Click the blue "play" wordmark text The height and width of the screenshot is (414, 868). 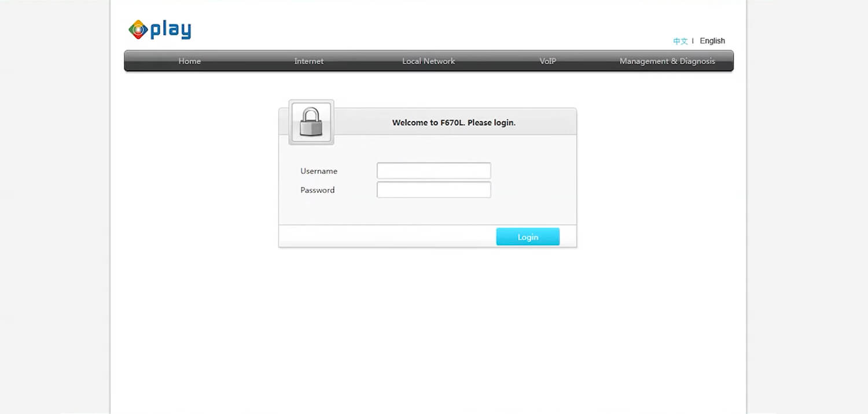coord(171,30)
